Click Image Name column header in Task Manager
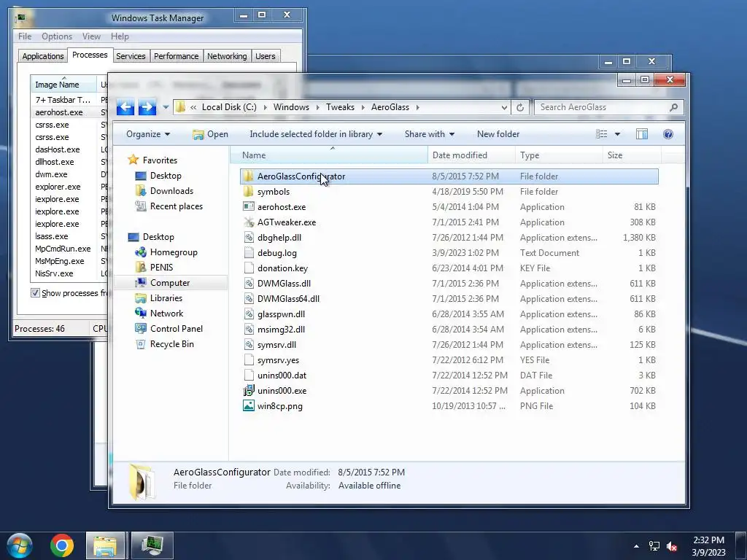The image size is (747, 560). (x=64, y=85)
